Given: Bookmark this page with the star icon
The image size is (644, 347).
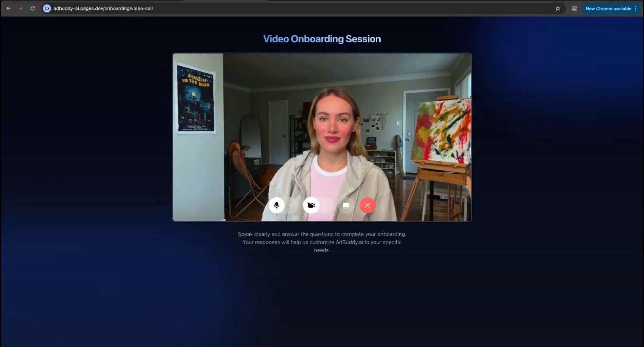Looking at the screenshot, I should pos(558,8).
